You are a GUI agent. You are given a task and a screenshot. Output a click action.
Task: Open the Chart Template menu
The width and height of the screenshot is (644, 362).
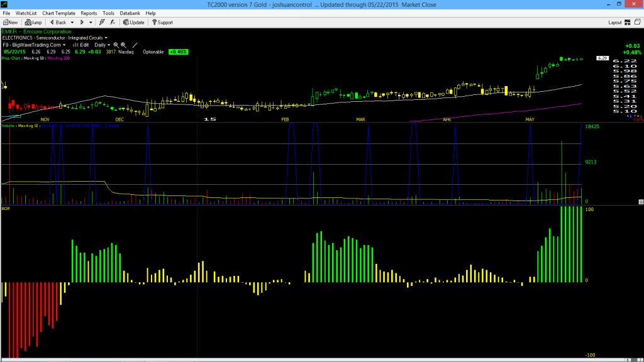click(x=58, y=14)
